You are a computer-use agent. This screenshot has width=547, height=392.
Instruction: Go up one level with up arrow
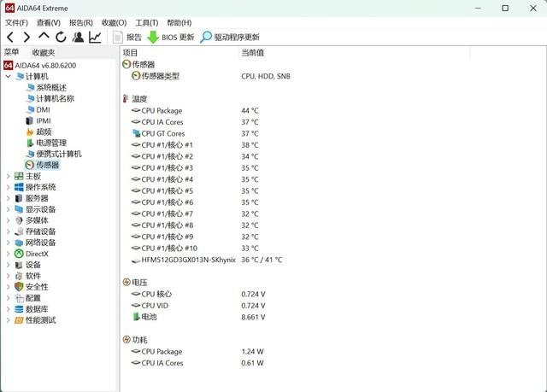click(x=44, y=36)
